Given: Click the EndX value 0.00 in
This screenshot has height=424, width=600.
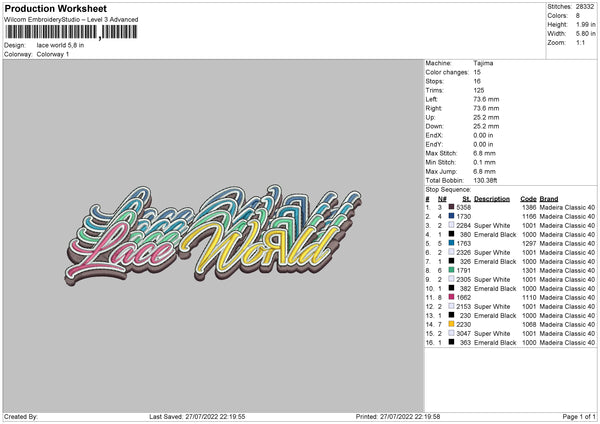Looking at the screenshot, I should coord(483,135).
